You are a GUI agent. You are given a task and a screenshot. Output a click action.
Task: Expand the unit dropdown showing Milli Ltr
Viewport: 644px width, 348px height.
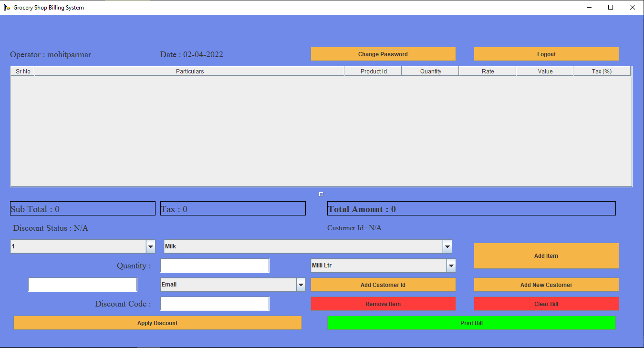point(450,266)
